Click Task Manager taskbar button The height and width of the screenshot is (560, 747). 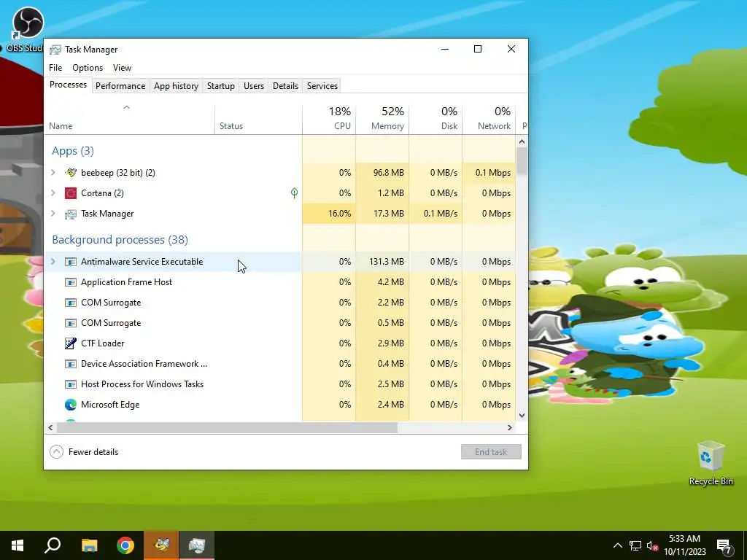pos(197,545)
